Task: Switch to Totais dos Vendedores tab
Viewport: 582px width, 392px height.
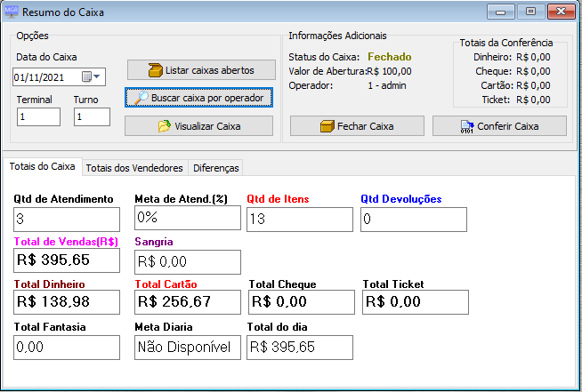Action: coord(134,167)
